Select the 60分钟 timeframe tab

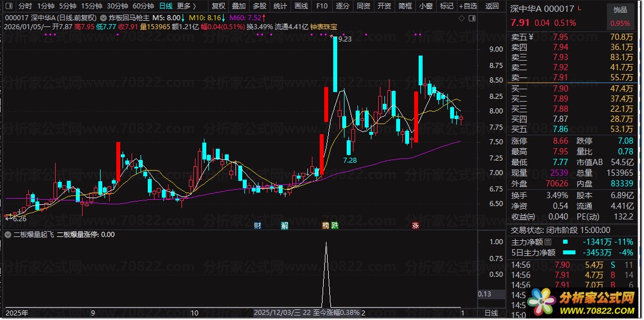click(143, 6)
